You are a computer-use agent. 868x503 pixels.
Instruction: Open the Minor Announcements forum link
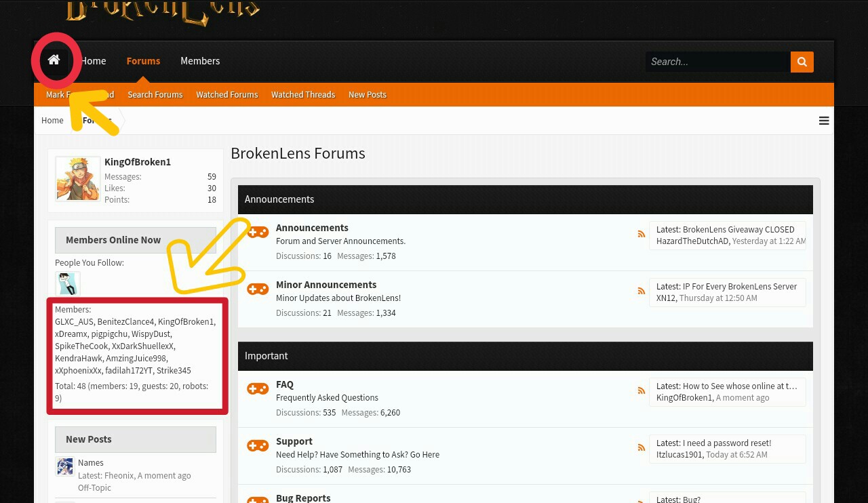[x=326, y=285]
